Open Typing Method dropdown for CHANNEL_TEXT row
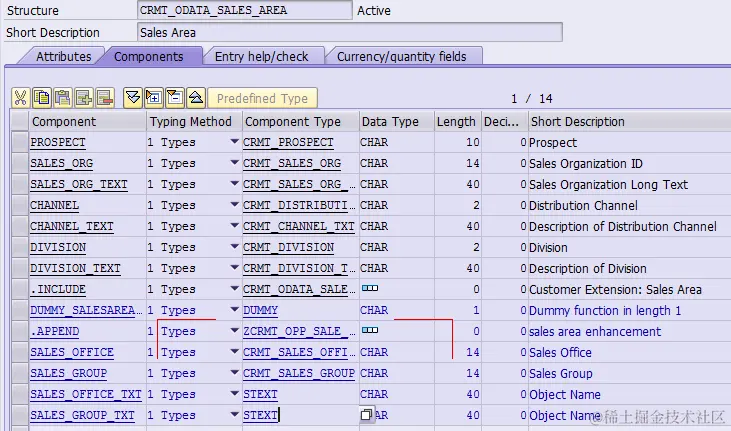 [234, 226]
